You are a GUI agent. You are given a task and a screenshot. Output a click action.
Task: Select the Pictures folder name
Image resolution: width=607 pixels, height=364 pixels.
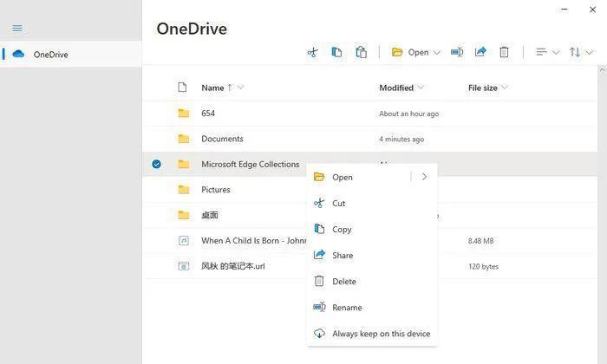coord(216,190)
